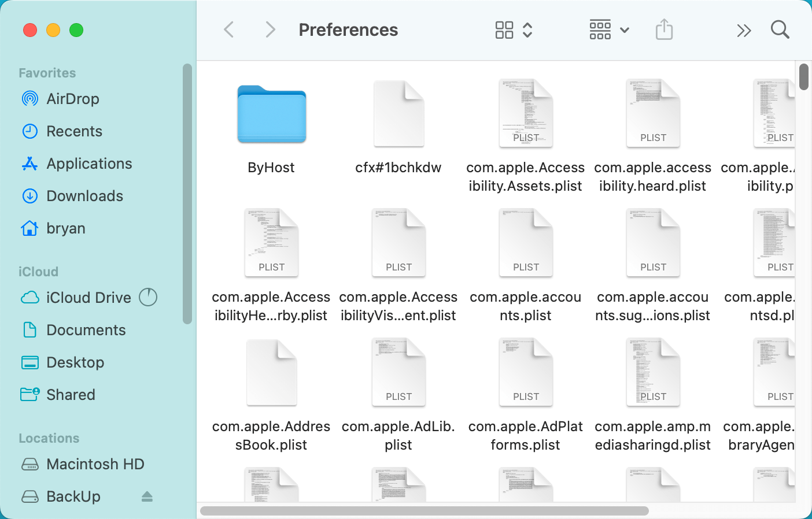Viewport: 812px width, 519px height.
Task: Click the Forward navigation arrow
Action: 270,29
